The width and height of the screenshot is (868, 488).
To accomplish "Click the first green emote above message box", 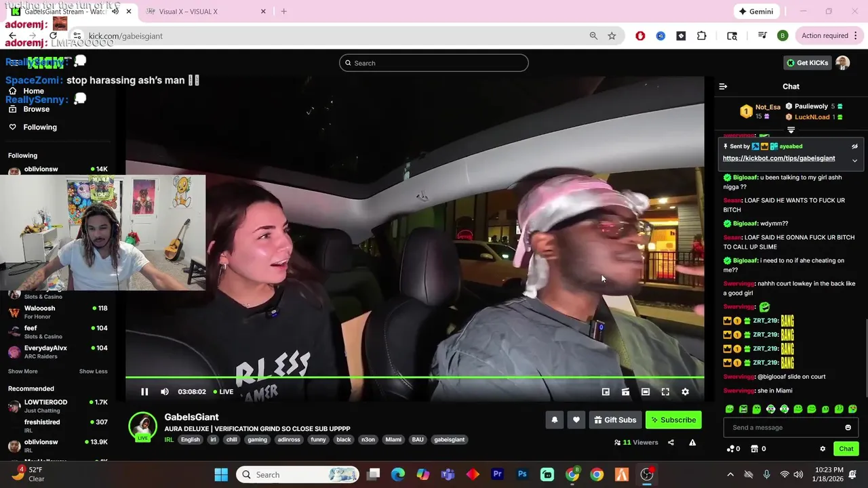I will (x=730, y=409).
